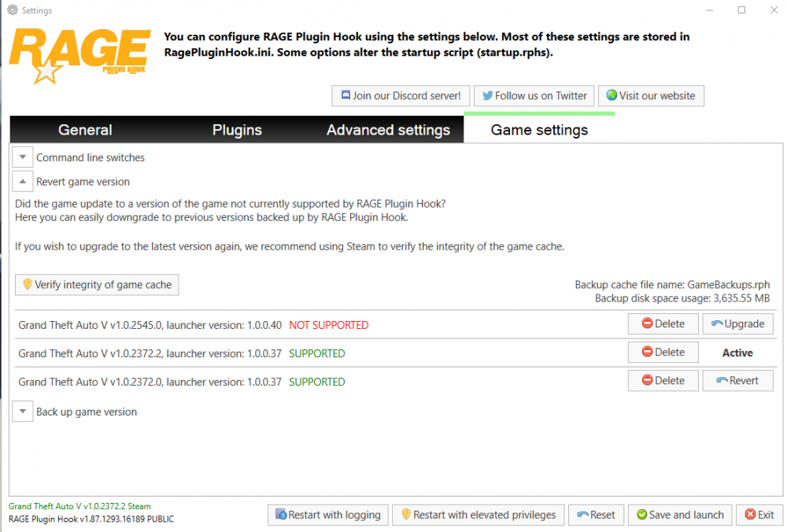Click 'Grand Theft Auto V v1.0.2372.0' row text
Viewport: 787px width, 532px height.
coord(150,382)
